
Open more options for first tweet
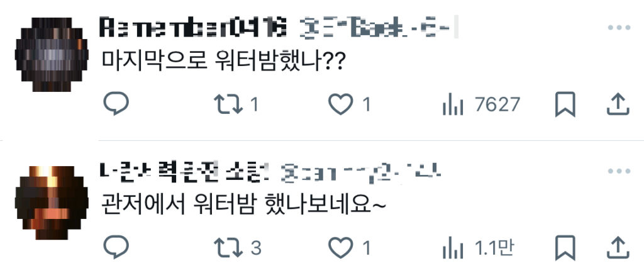619,28
